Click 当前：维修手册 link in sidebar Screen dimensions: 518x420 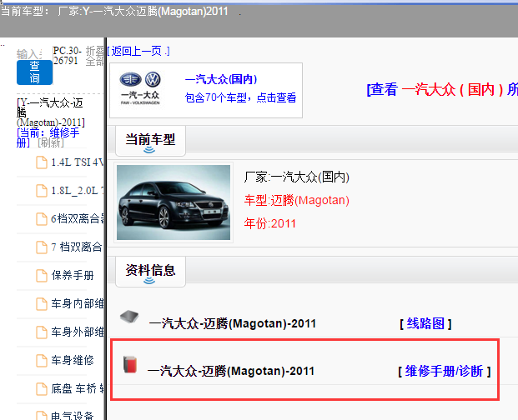(48, 137)
